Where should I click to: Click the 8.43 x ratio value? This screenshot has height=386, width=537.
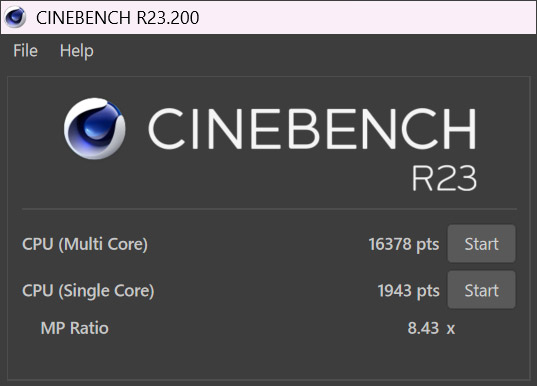coord(431,328)
